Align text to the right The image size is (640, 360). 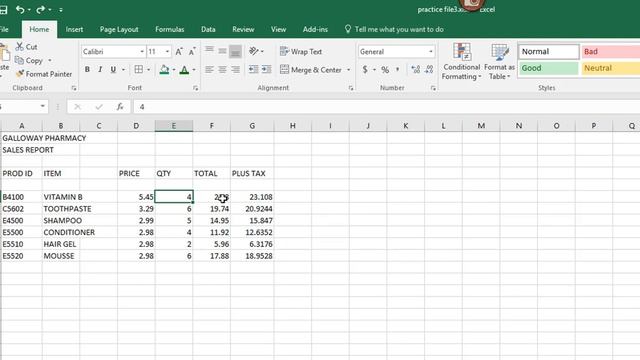click(x=235, y=70)
